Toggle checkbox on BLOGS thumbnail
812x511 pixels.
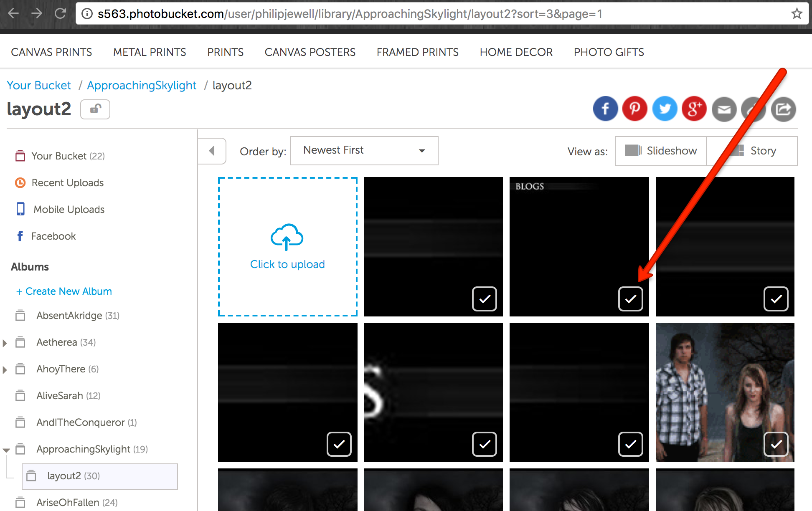[x=630, y=299]
